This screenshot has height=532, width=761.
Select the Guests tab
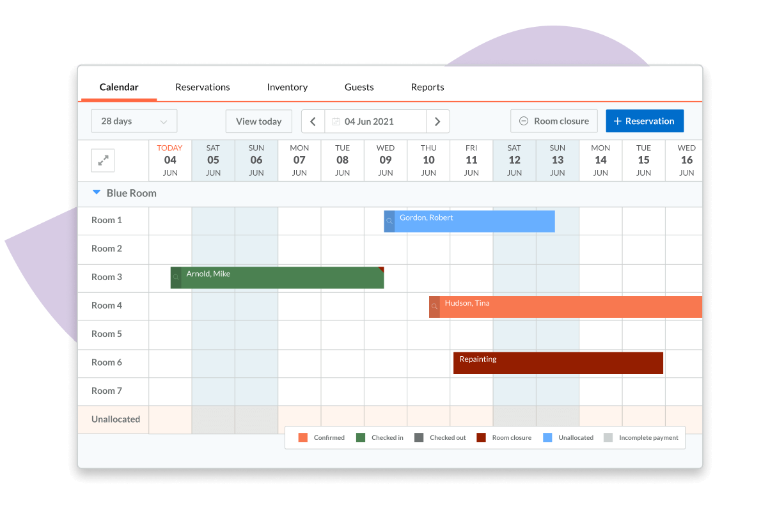(359, 87)
